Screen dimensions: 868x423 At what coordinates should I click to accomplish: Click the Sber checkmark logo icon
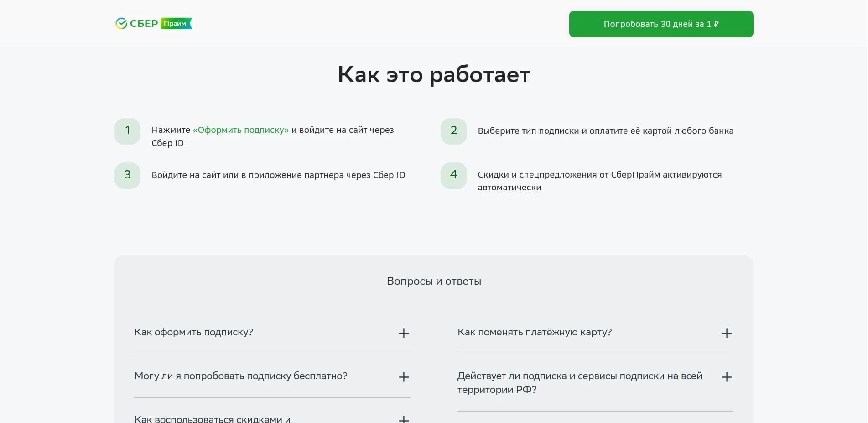(x=120, y=23)
